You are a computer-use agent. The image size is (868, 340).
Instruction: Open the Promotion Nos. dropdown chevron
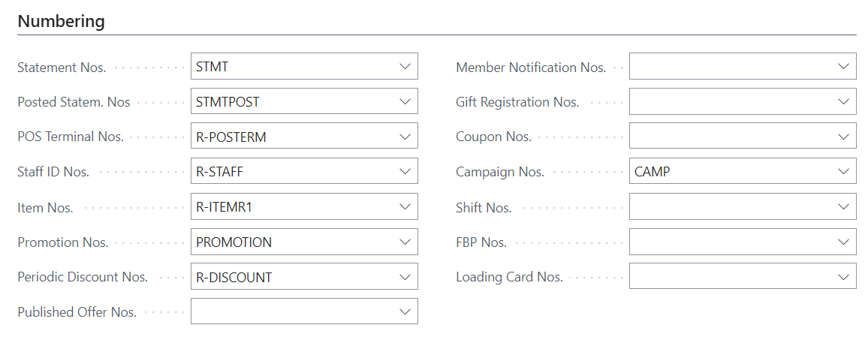tap(405, 242)
